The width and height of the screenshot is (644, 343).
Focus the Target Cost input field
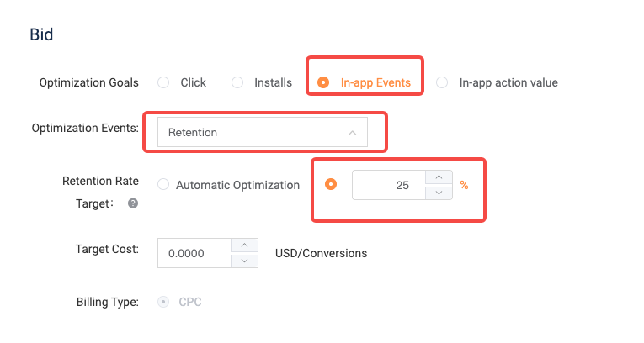pyautogui.click(x=194, y=252)
